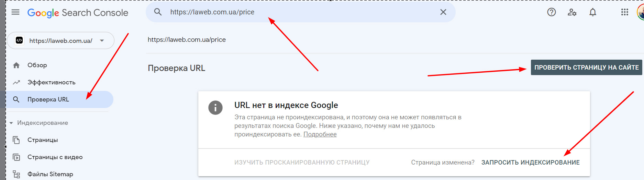Focus the URL inspection input field

pos(301,12)
